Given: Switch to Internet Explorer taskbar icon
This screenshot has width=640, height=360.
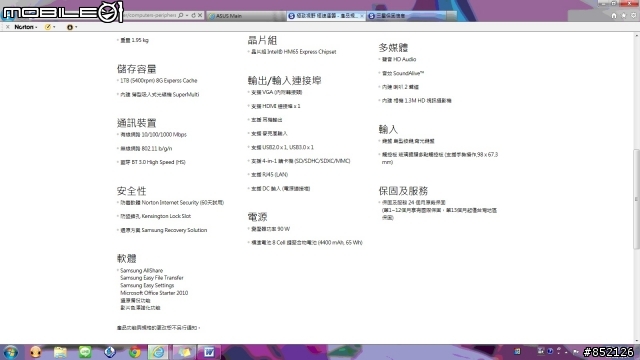Looking at the screenshot, I should point(158,352).
